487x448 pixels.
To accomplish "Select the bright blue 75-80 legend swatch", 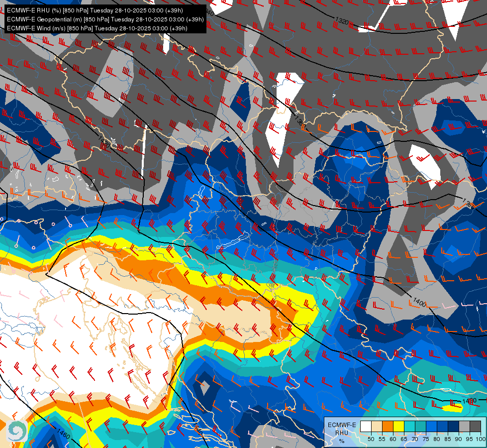I will [432, 426].
